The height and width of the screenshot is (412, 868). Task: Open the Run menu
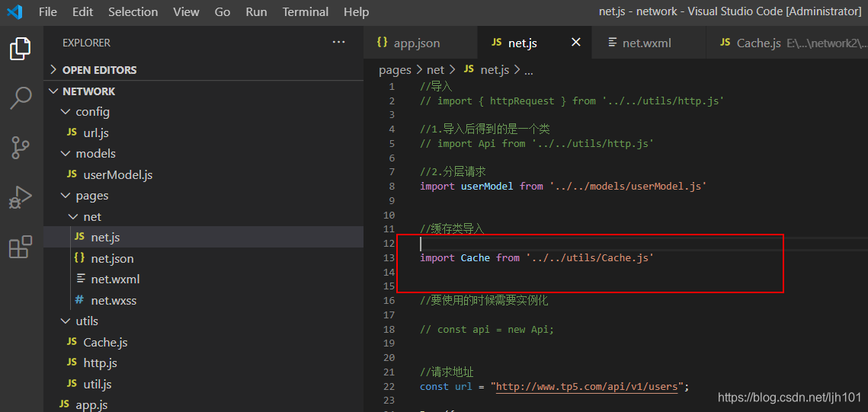click(x=256, y=11)
